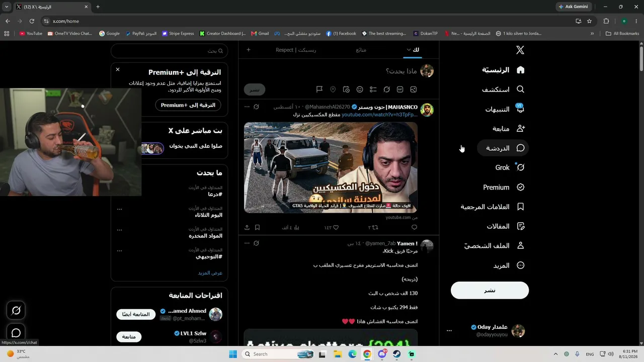Open Discord from the Windows taskbar

point(382,354)
